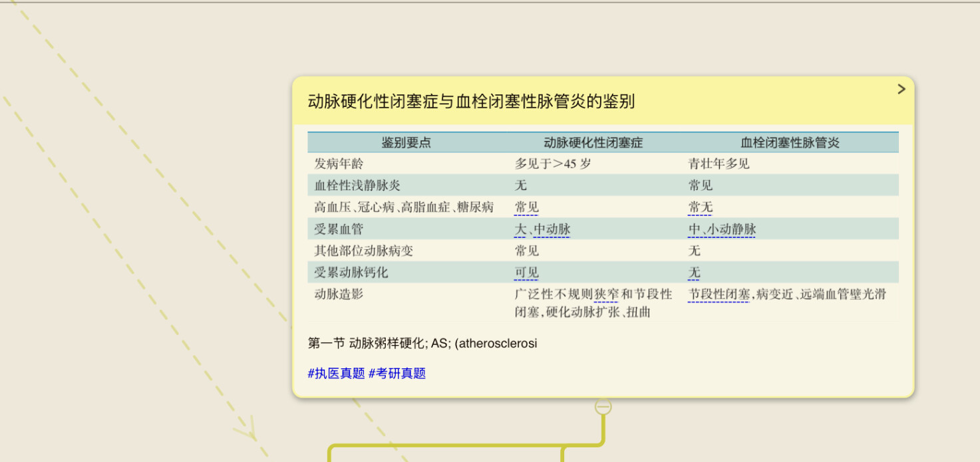Click the underlined 大、中动脉 text
The image size is (980, 462).
[x=542, y=229]
